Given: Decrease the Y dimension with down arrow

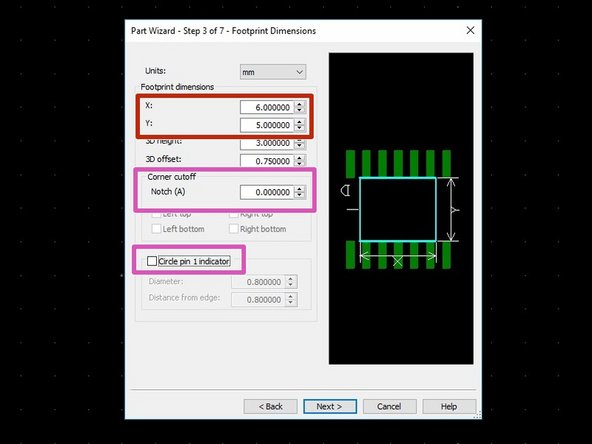Looking at the screenshot, I should [299, 128].
